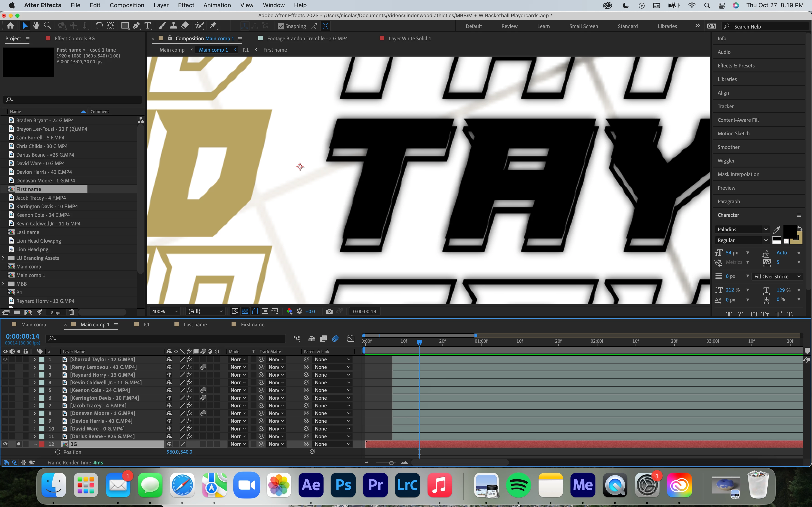Viewport: 812px width, 507px height.
Task: Open the Composition menu
Action: pos(127,5)
